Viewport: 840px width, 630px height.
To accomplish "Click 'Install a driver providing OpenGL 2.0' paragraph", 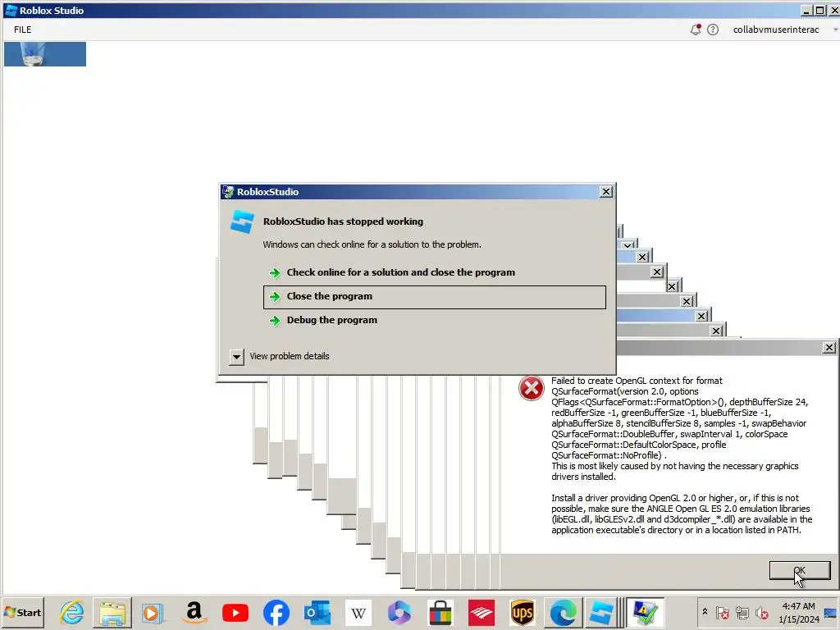I will 682,514.
